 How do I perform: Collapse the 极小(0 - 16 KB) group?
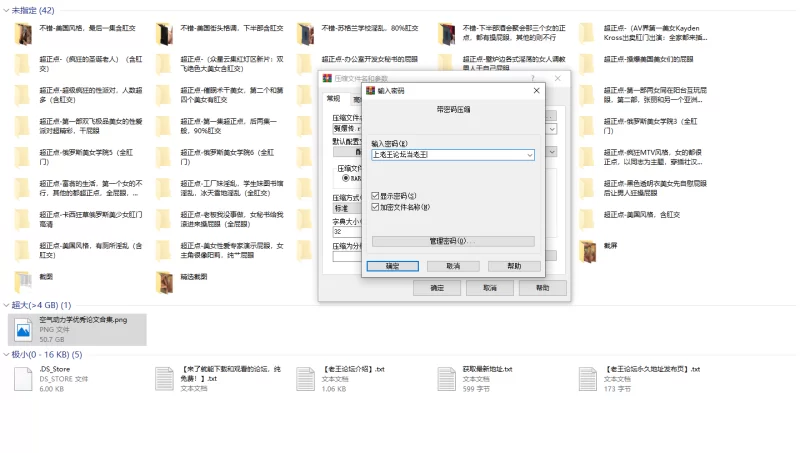pyautogui.click(x=6, y=355)
